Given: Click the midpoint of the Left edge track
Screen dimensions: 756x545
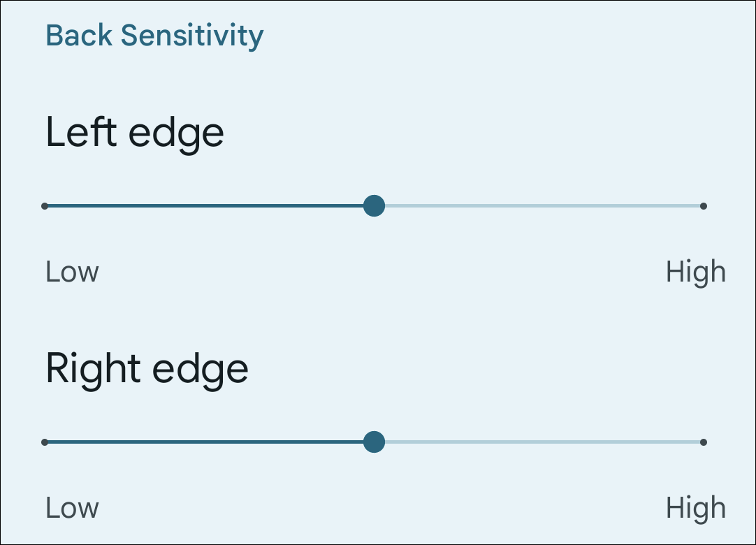Looking at the screenshot, I should tap(375, 205).
